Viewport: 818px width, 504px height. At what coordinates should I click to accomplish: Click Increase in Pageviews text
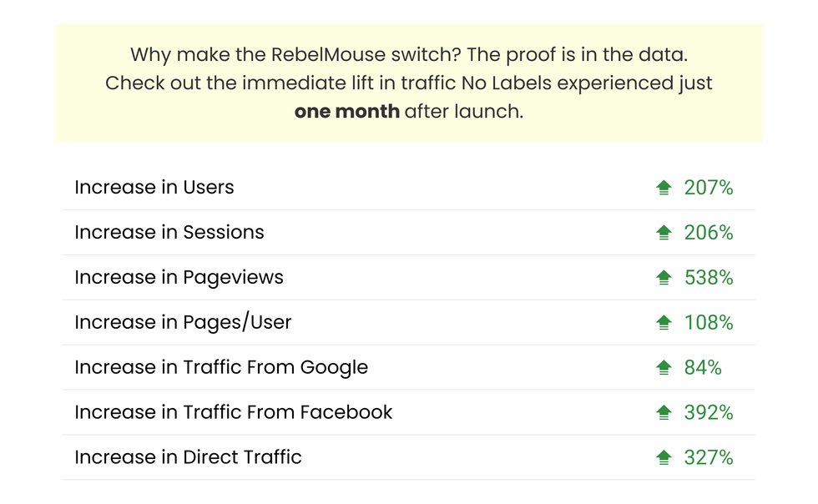pos(179,278)
